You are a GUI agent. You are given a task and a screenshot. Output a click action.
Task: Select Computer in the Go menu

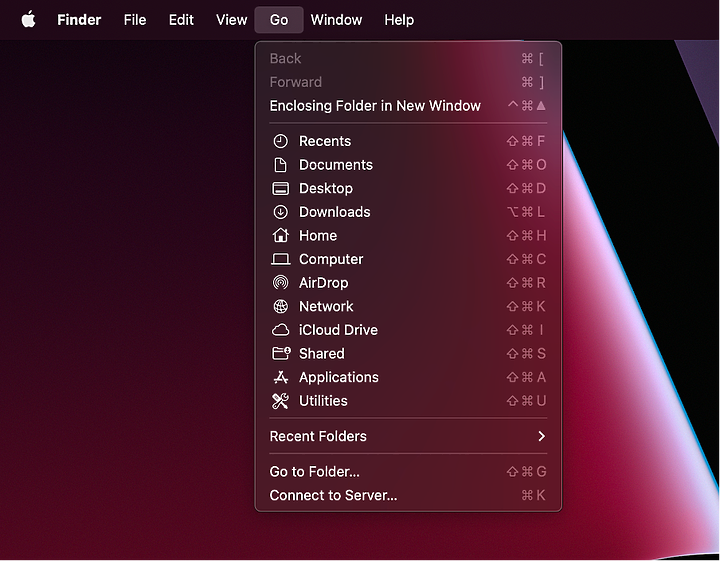coord(408,259)
